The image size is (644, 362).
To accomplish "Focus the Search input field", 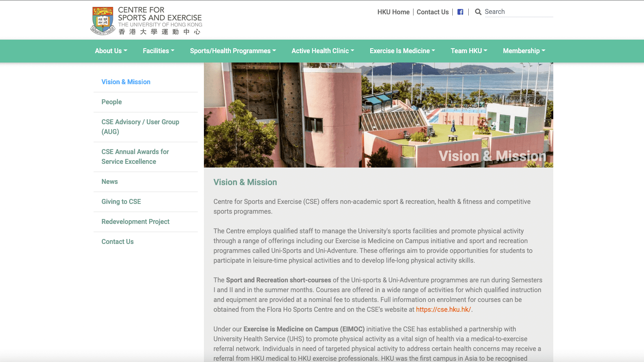I will (x=519, y=12).
